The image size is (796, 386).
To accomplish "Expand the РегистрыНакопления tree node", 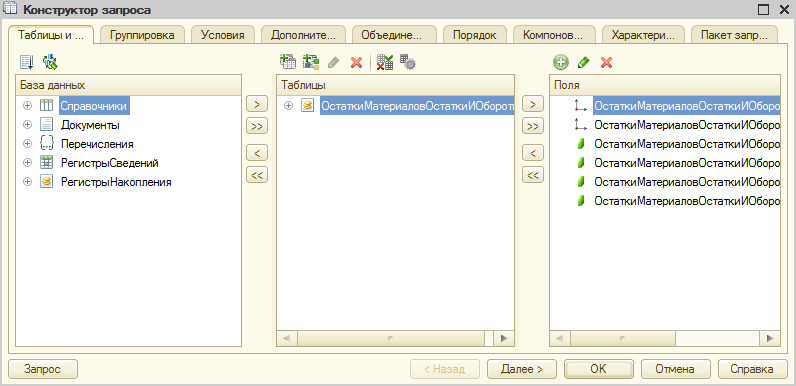I will (x=27, y=182).
